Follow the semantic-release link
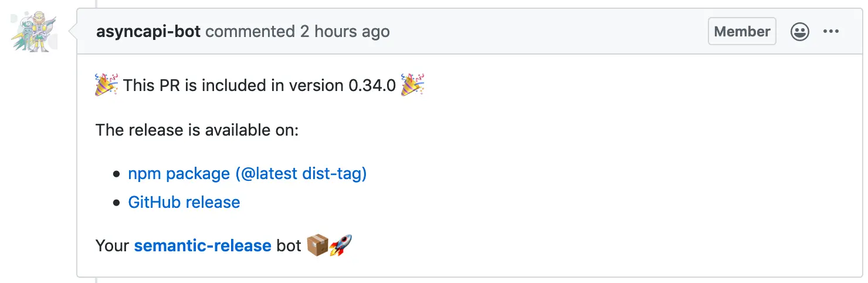 point(202,245)
